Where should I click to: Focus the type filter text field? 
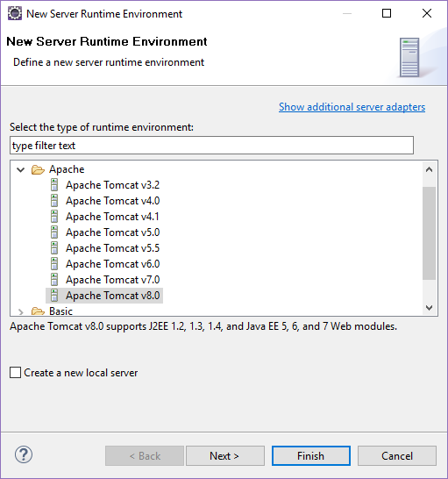211,146
